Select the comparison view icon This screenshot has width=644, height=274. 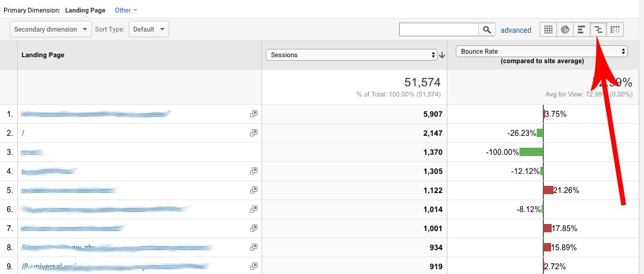point(599,29)
